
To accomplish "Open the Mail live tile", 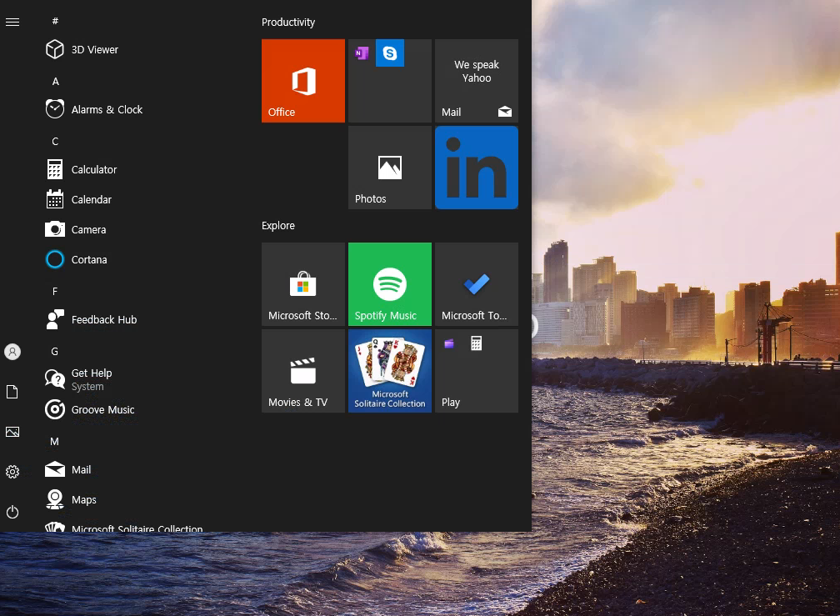I will [477, 81].
